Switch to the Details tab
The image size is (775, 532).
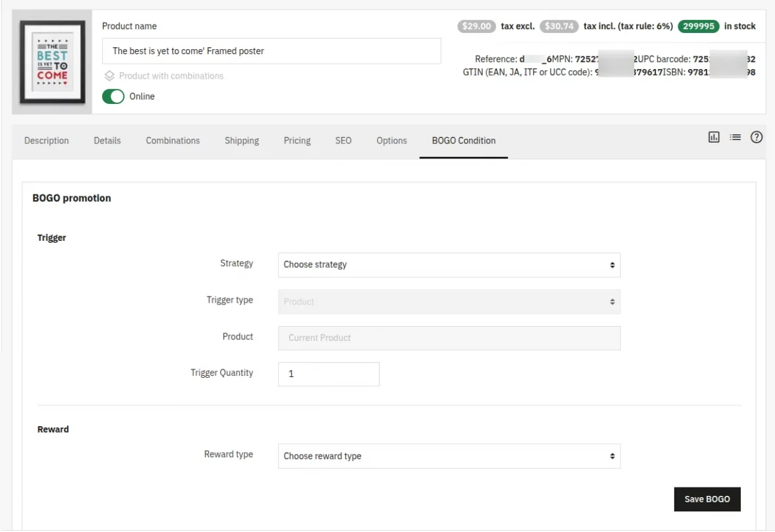point(107,141)
